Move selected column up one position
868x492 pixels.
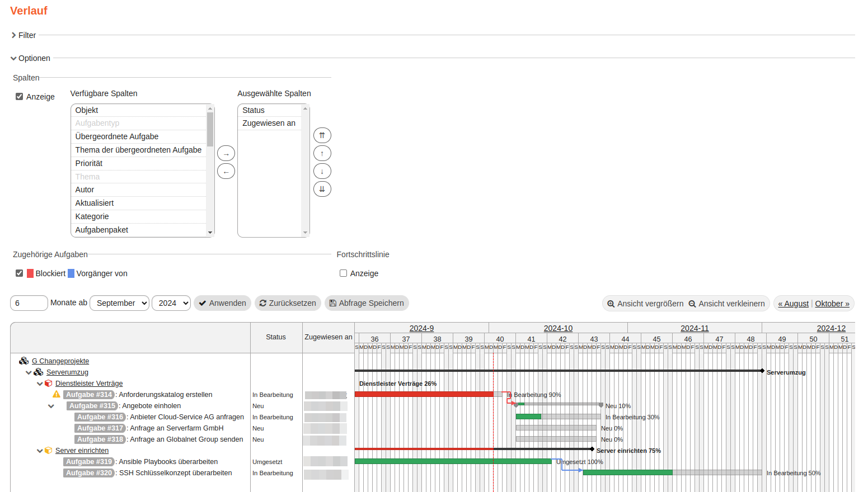[x=322, y=153]
